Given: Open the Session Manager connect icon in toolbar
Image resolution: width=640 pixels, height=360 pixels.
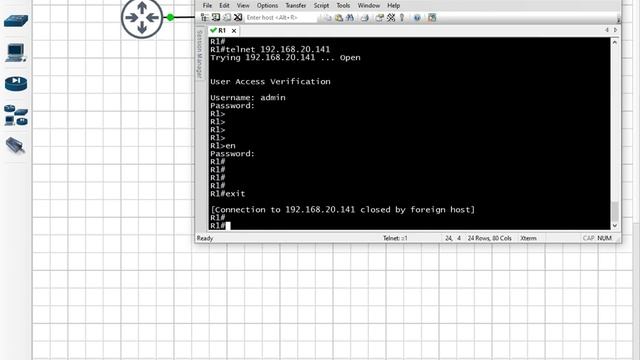Looking at the screenshot, I should click(204, 18).
